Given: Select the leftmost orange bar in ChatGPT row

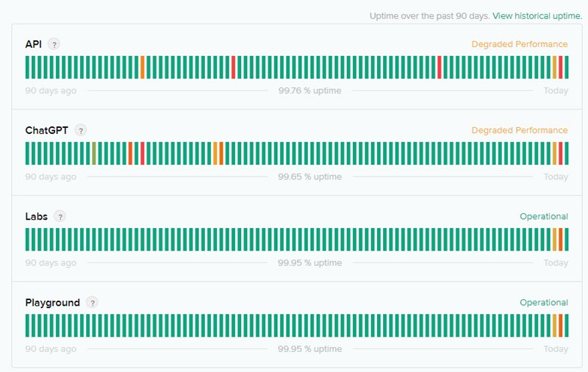Looking at the screenshot, I should click(130, 154).
